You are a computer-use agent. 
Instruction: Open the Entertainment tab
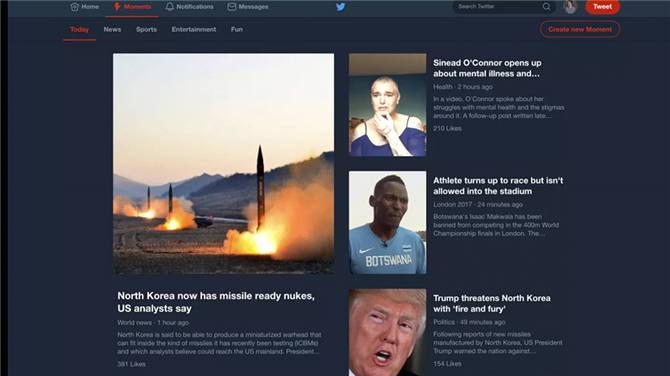194,29
